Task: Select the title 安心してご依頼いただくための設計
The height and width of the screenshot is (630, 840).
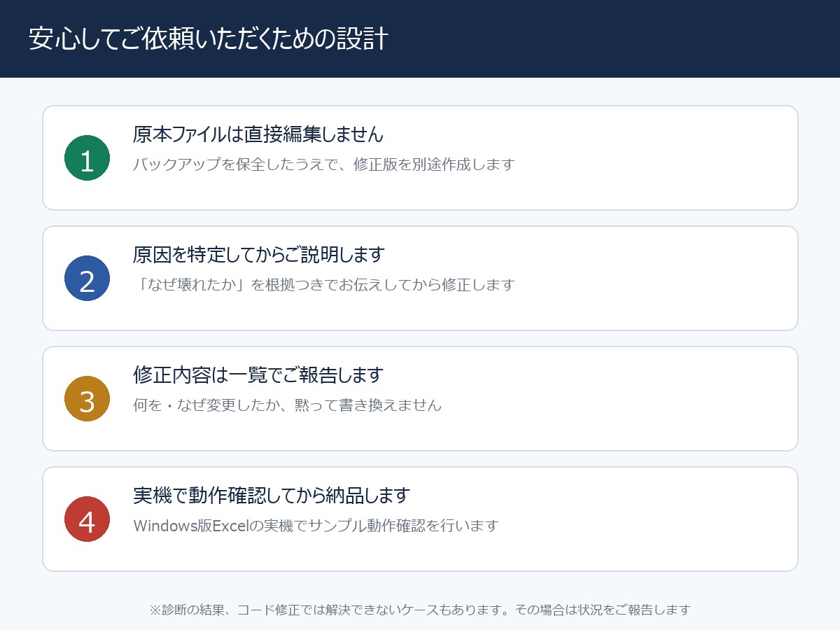Action: [x=209, y=39]
